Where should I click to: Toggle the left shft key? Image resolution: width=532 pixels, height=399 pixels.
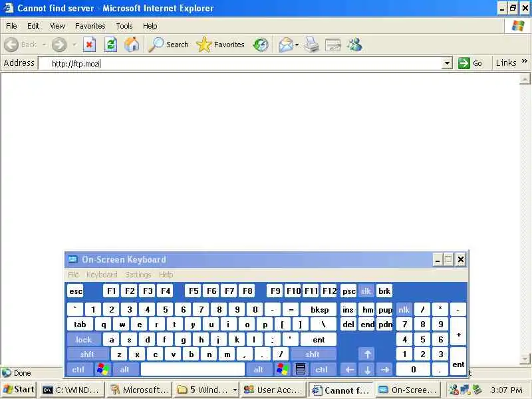88,354
